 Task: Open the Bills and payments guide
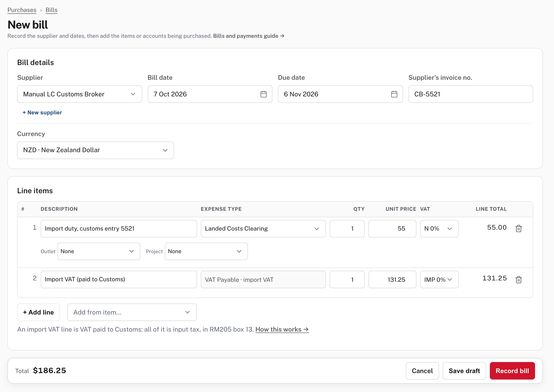coord(249,36)
